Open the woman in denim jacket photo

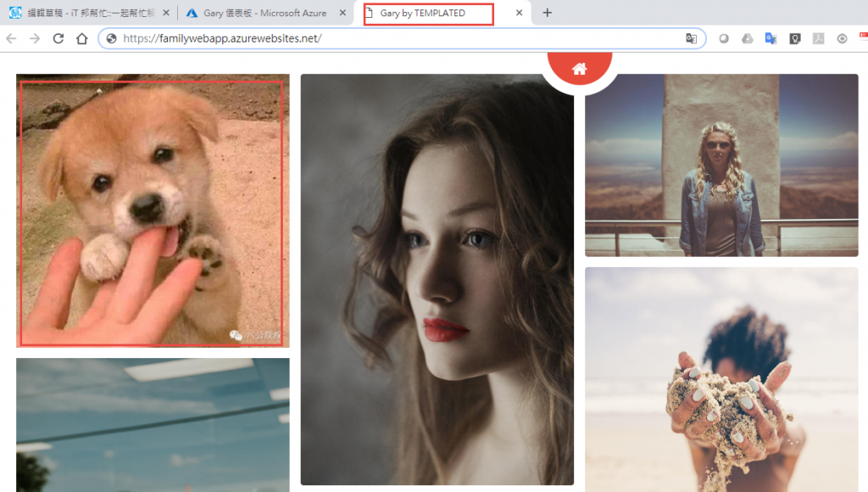[x=721, y=165]
